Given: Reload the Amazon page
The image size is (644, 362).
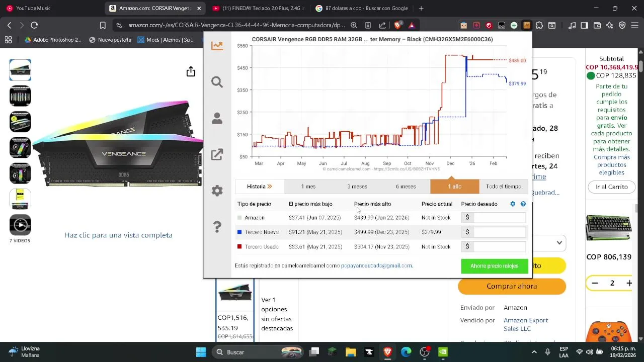Looking at the screenshot, I should coord(34,25).
